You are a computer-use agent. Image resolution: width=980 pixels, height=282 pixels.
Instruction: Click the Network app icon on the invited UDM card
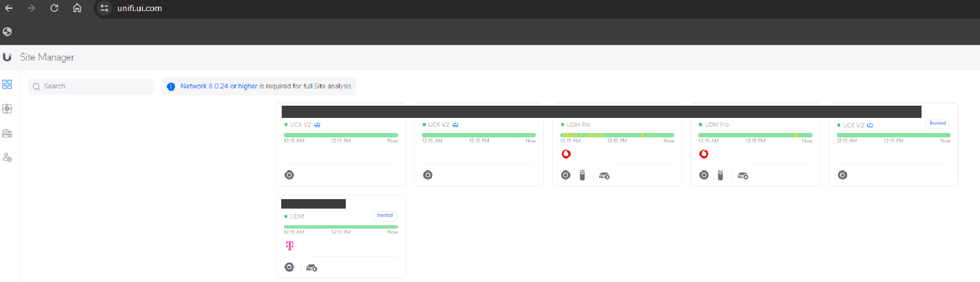point(289,267)
